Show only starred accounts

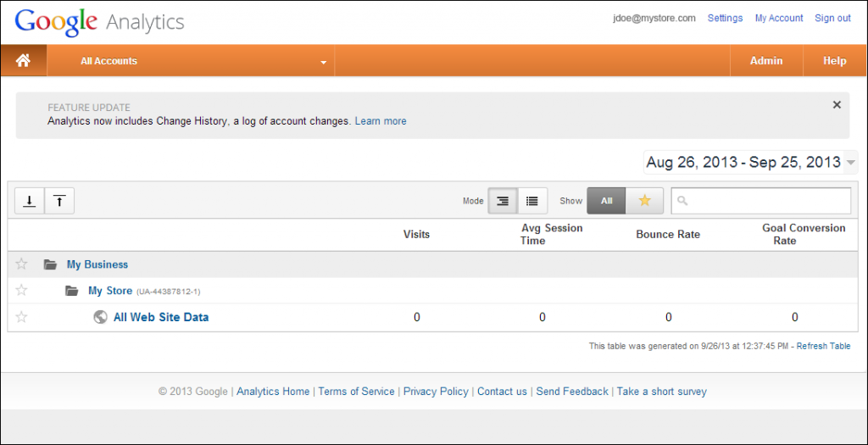tap(644, 201)
